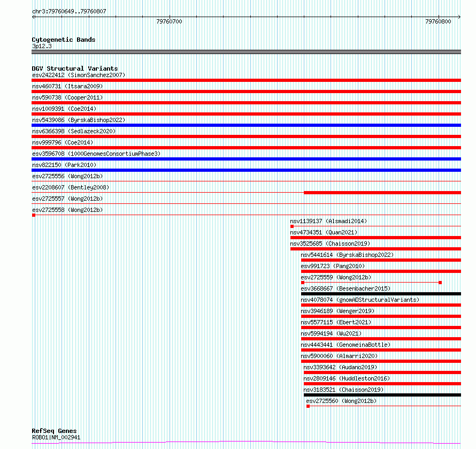
Task: Open nsv5577115 (Ebert2021) label
Action: coord(336,322)
